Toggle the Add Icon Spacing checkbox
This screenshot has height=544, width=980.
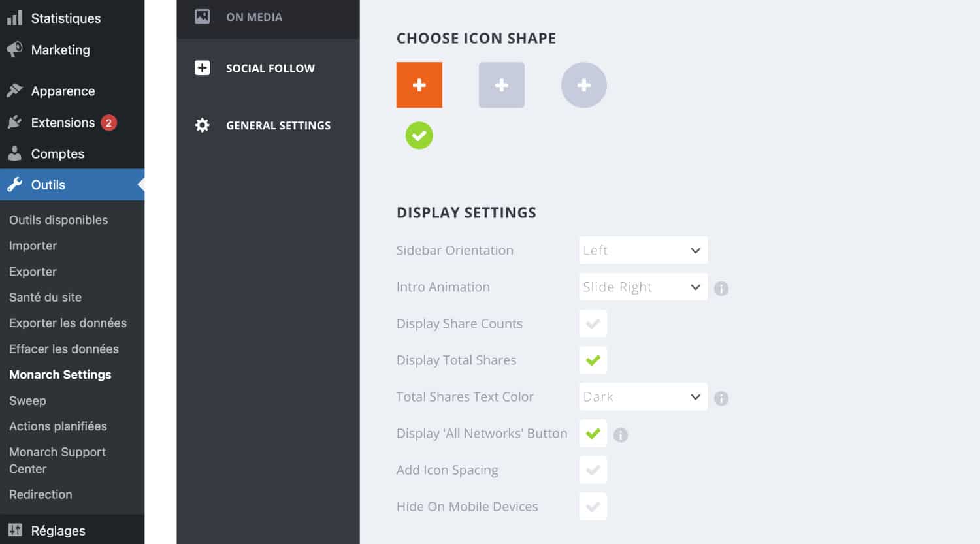tap(593, 470)
